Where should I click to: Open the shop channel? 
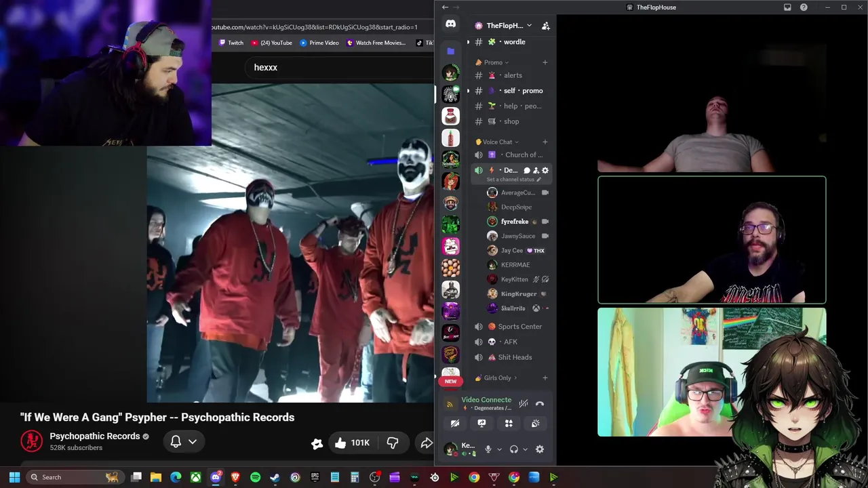point(511,121)
